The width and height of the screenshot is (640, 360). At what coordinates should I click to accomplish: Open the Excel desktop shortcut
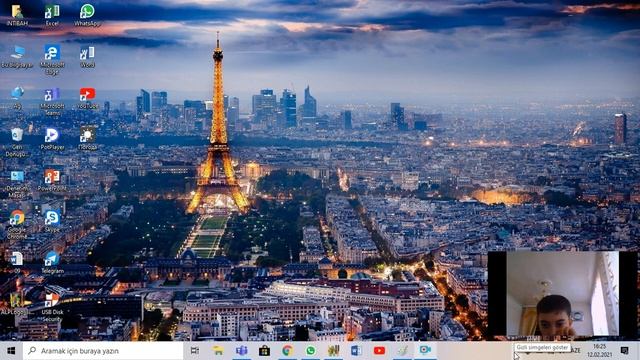click(x=52, y=15)
